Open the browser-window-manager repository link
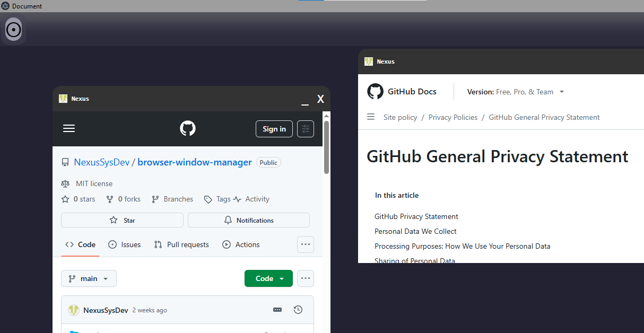 click(x=195, y=162)
